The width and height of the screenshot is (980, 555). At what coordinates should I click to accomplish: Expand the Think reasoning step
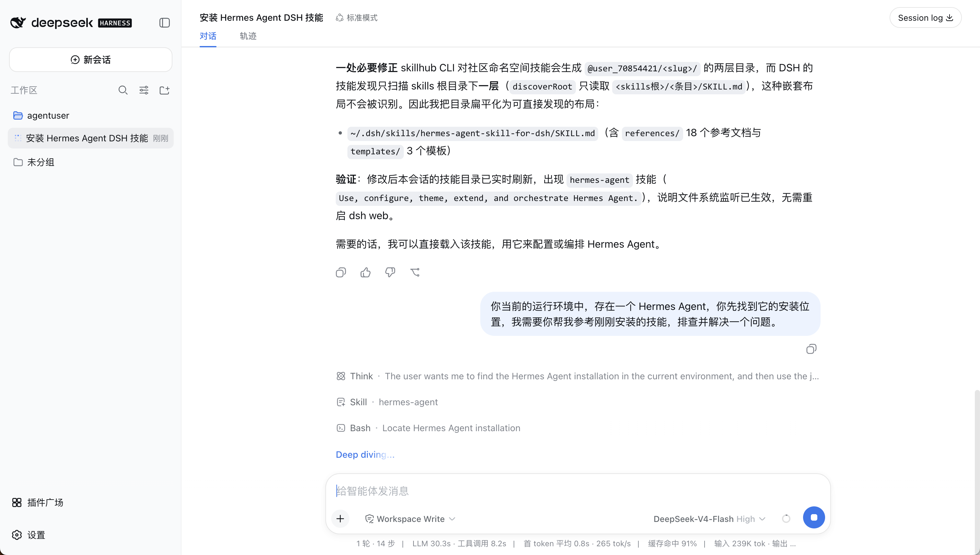coord(577,376)
